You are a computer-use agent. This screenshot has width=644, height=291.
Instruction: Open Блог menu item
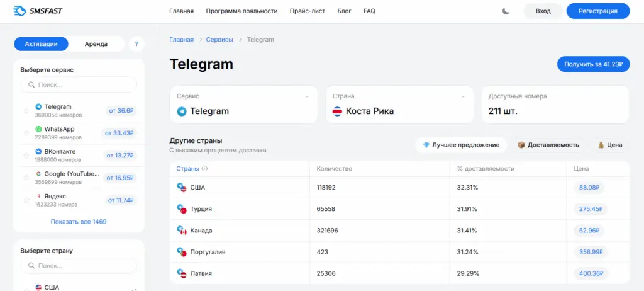point(344,11)
